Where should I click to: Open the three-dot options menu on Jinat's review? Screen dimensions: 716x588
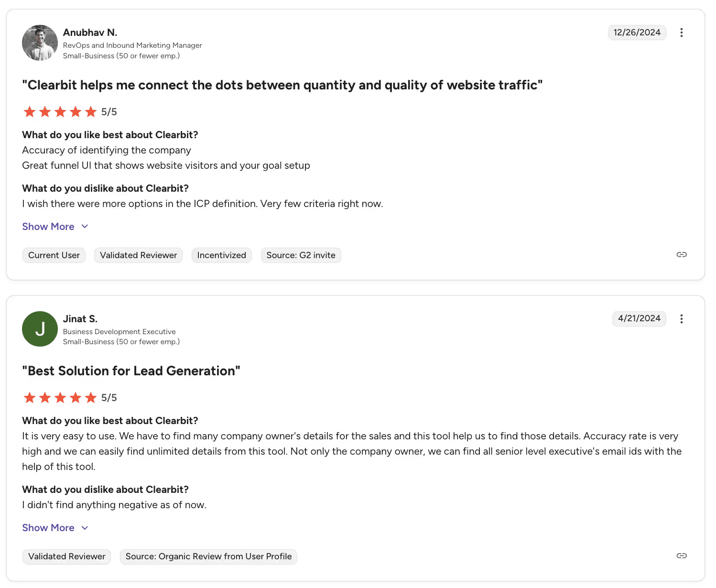(x=682, y=318)
